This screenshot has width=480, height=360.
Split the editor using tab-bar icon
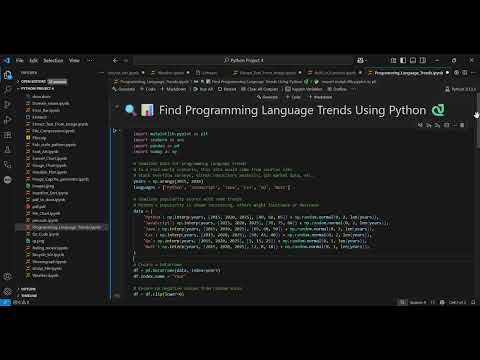click(x=465, y=73)
